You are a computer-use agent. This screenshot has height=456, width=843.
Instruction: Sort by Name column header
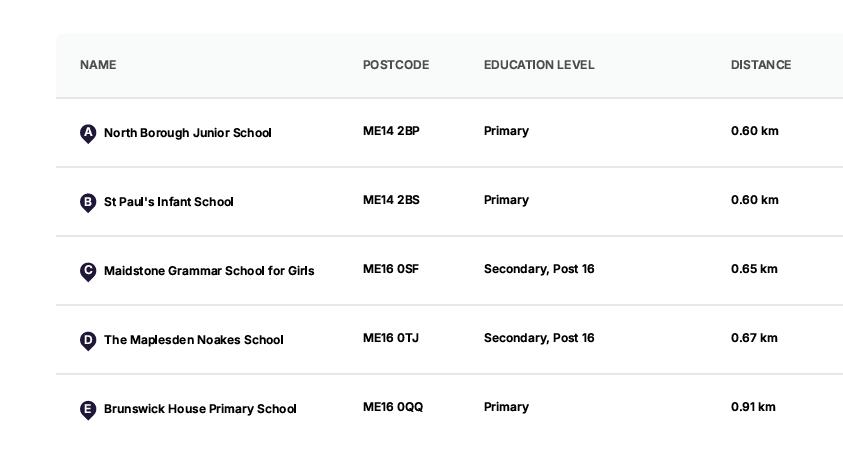98,65
